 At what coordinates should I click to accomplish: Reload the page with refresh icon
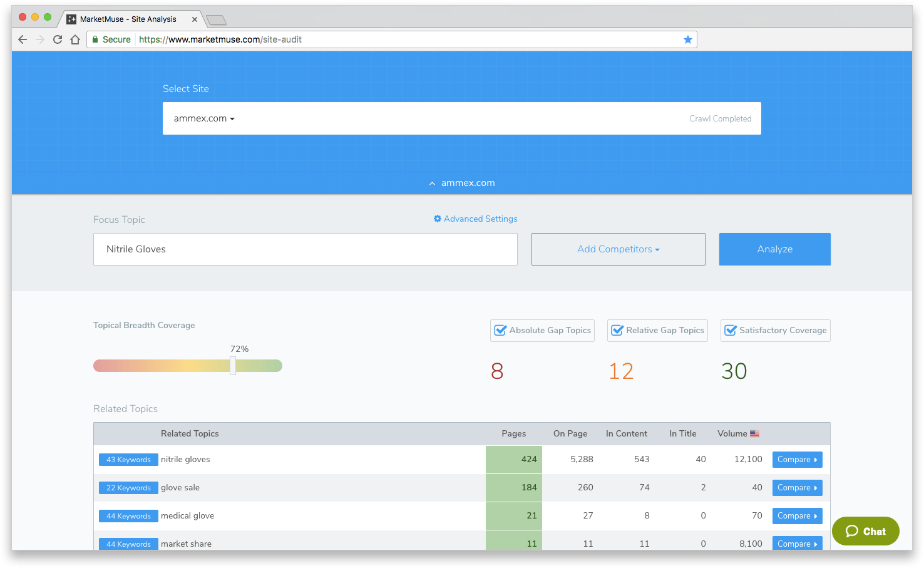58,39
